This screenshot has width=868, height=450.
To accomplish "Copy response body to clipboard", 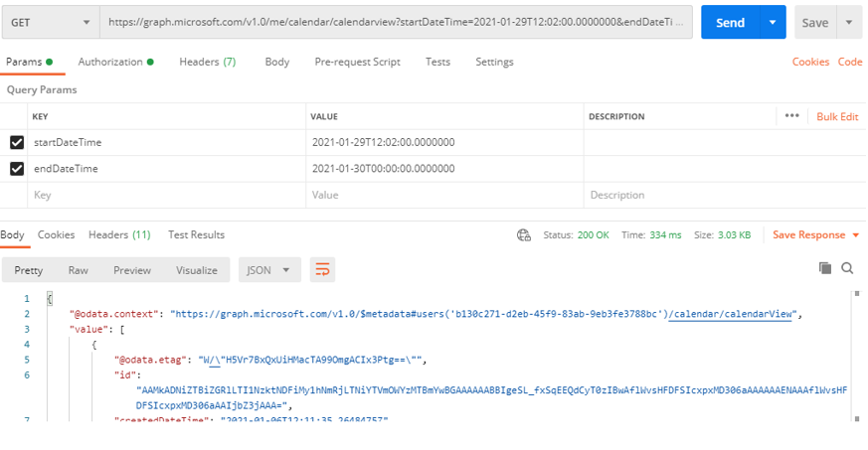I will click(825, 268).
